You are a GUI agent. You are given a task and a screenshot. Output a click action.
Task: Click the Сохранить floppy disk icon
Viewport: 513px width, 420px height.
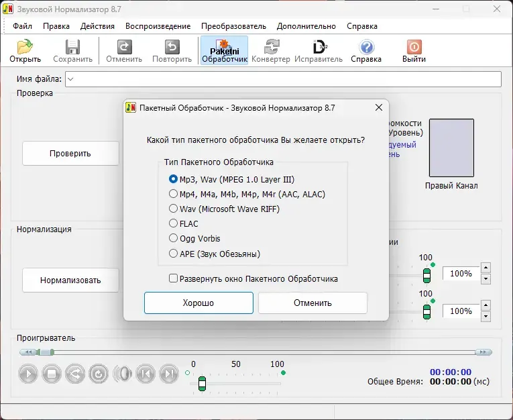(72, 47)
